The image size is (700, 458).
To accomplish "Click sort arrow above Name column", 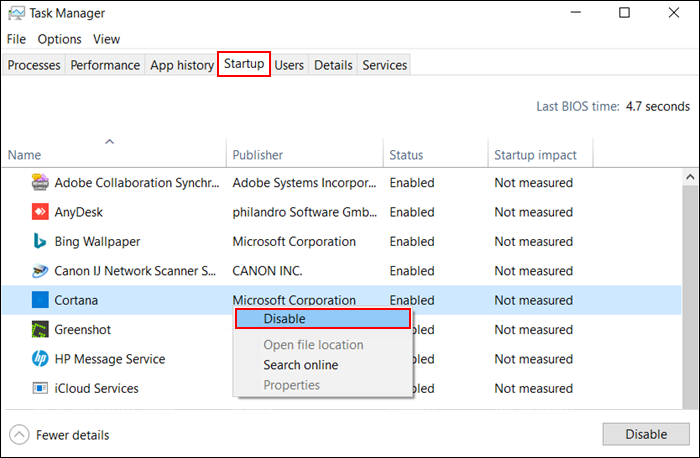I will [109, 142].
